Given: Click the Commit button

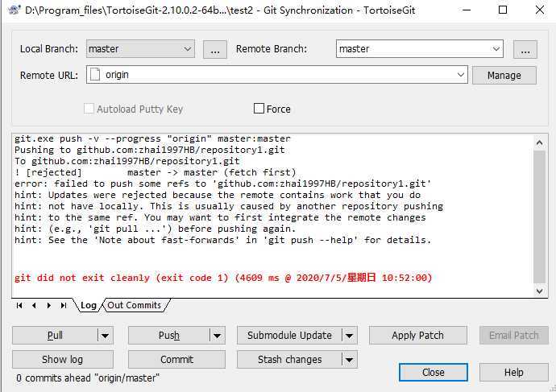Looking at the screenshot, I should click(x=176, y=360).
